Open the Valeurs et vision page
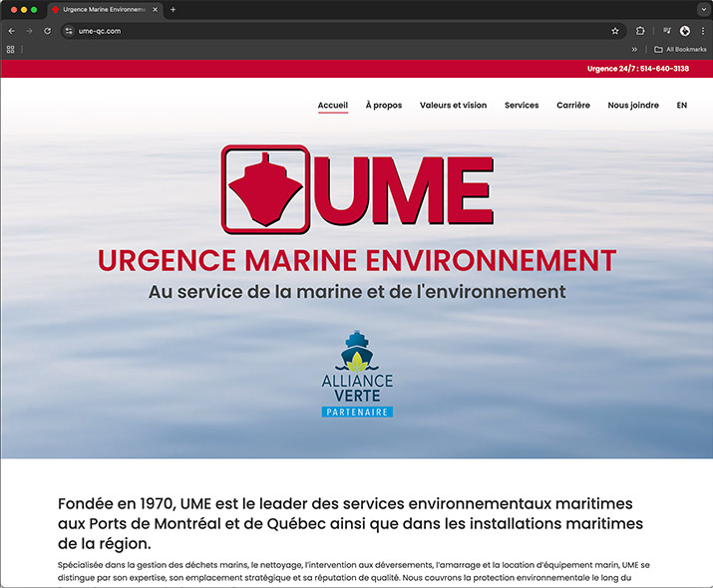The height and width of the screenshot is (588, 713). click(454, 105)
